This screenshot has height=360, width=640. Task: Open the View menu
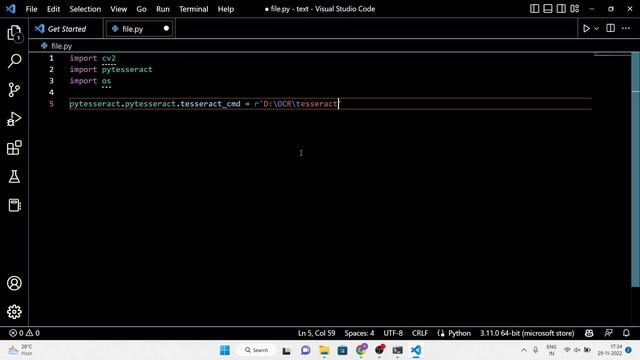click(x=118, y=9)
